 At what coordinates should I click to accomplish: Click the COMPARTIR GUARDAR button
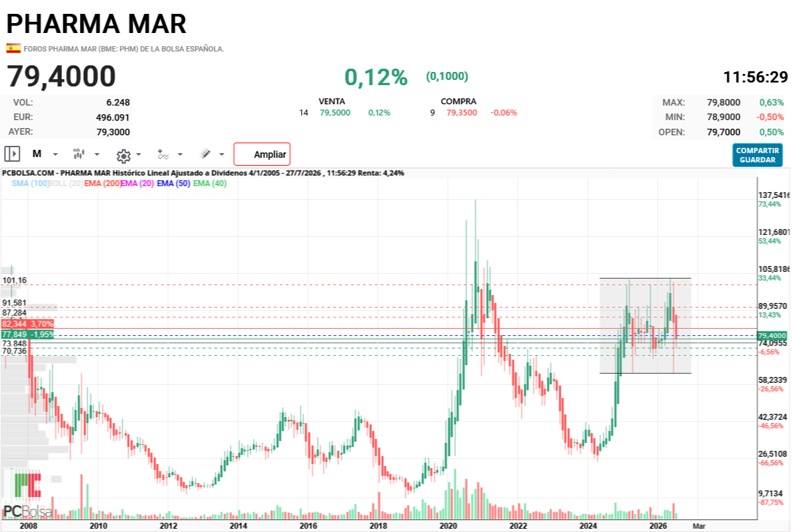[x=758, y=155]
